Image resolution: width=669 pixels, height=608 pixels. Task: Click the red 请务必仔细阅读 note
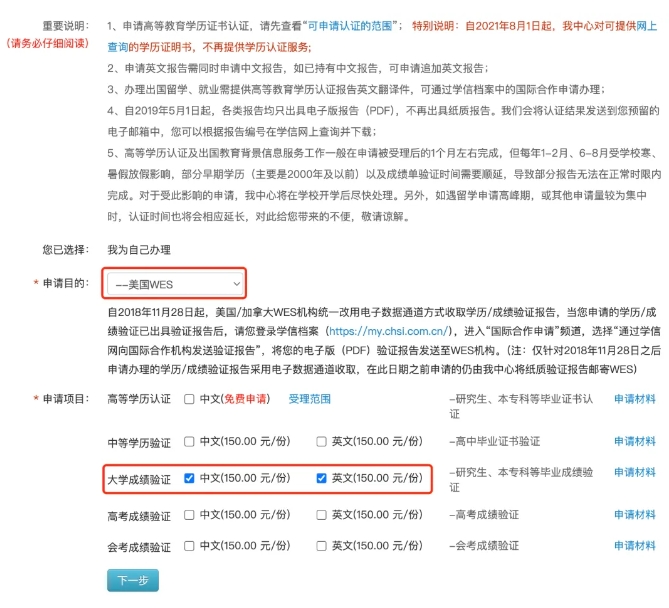coord(47,43)
